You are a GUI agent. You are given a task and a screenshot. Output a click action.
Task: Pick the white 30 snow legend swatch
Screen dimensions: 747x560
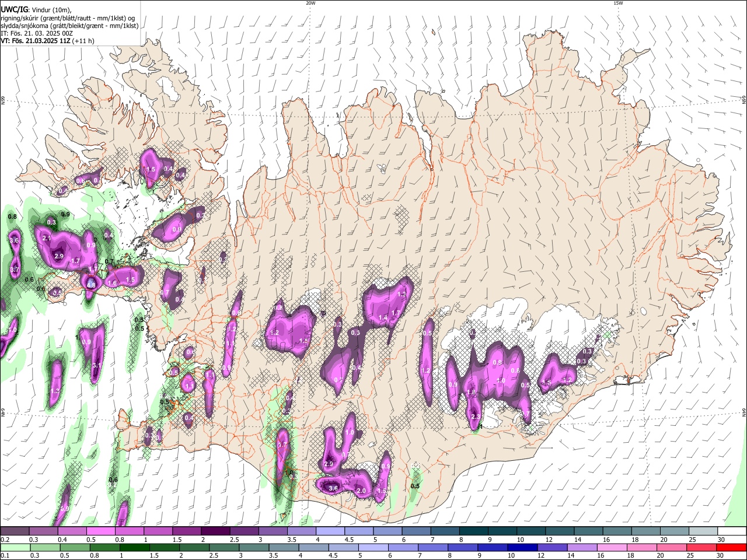732,531
